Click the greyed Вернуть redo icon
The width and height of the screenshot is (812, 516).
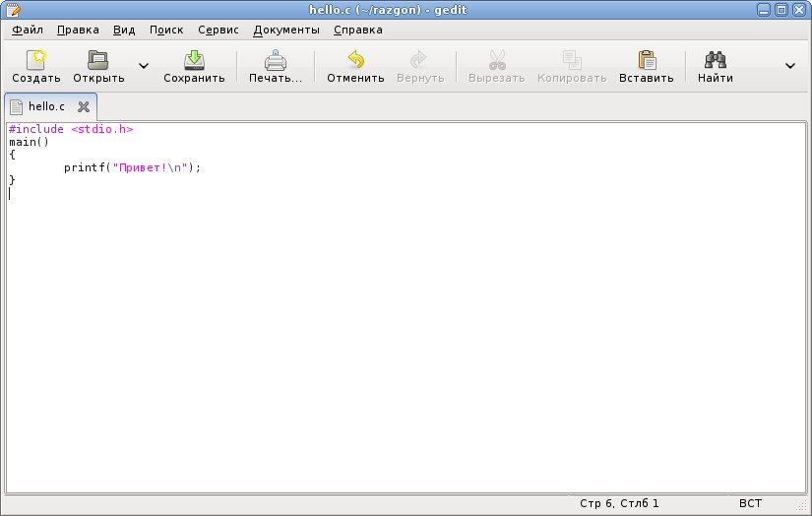pos(419,60)
